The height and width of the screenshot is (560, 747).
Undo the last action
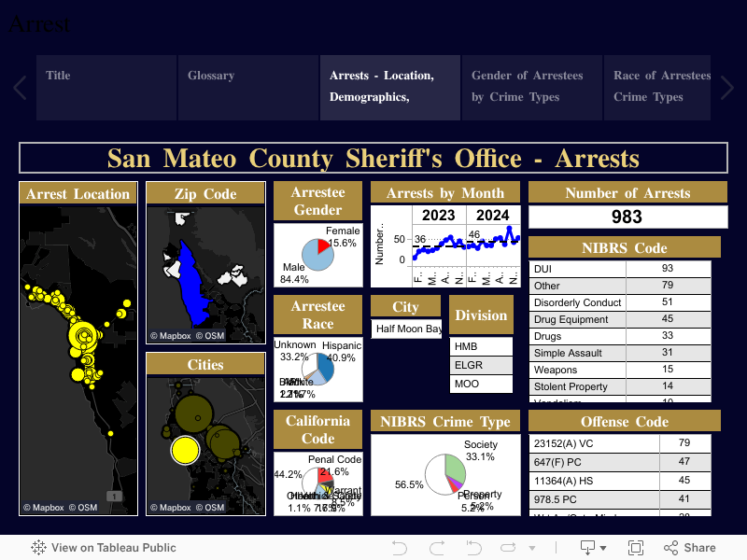point(400,548)
